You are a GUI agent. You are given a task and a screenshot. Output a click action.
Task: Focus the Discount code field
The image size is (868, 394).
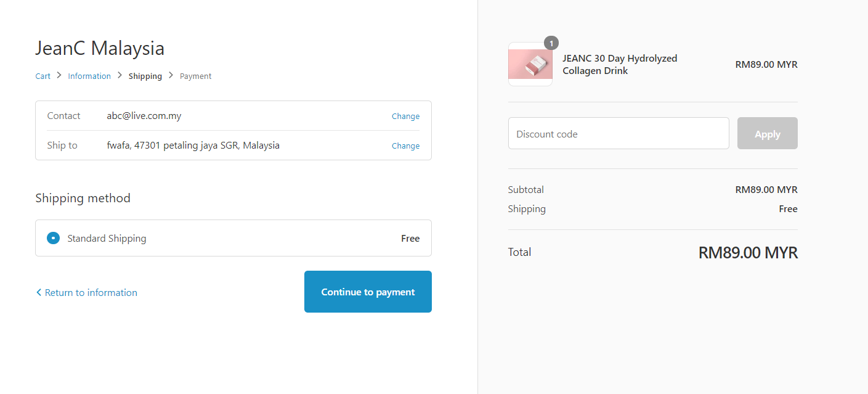coord(619,134)
